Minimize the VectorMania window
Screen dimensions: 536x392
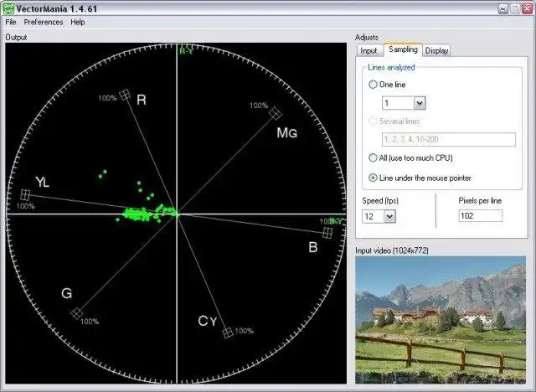(503, 8)
